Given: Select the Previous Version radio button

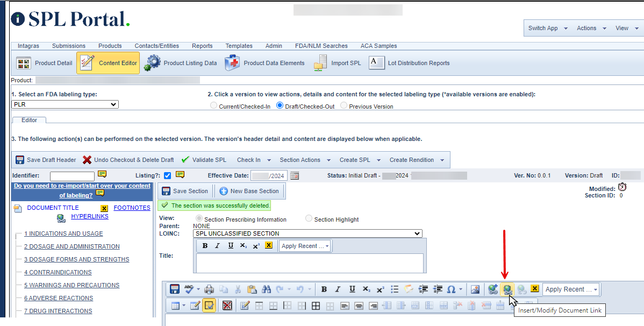Looking at the screenshot, I should pyautogui.click(x=344, y=105).
